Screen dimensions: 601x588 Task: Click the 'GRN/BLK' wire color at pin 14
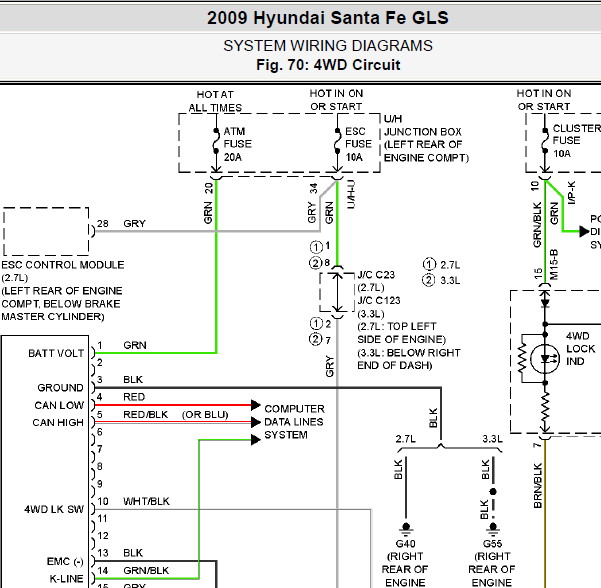146,570
